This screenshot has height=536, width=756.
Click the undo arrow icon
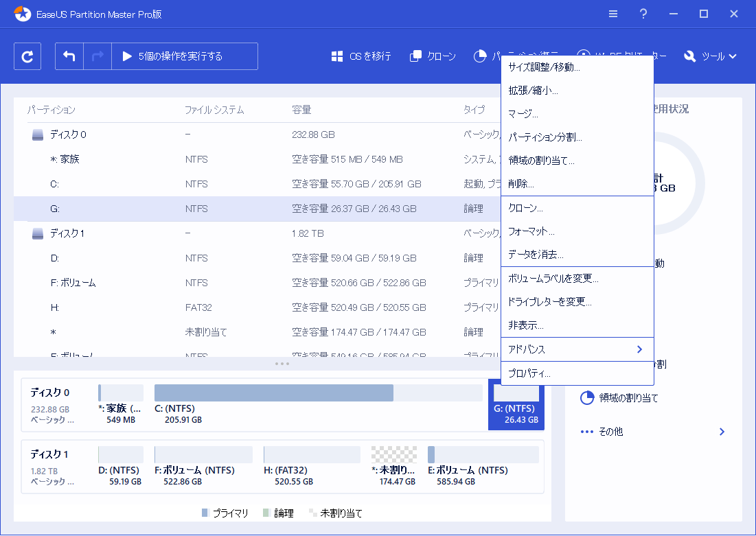click(69, 56)
